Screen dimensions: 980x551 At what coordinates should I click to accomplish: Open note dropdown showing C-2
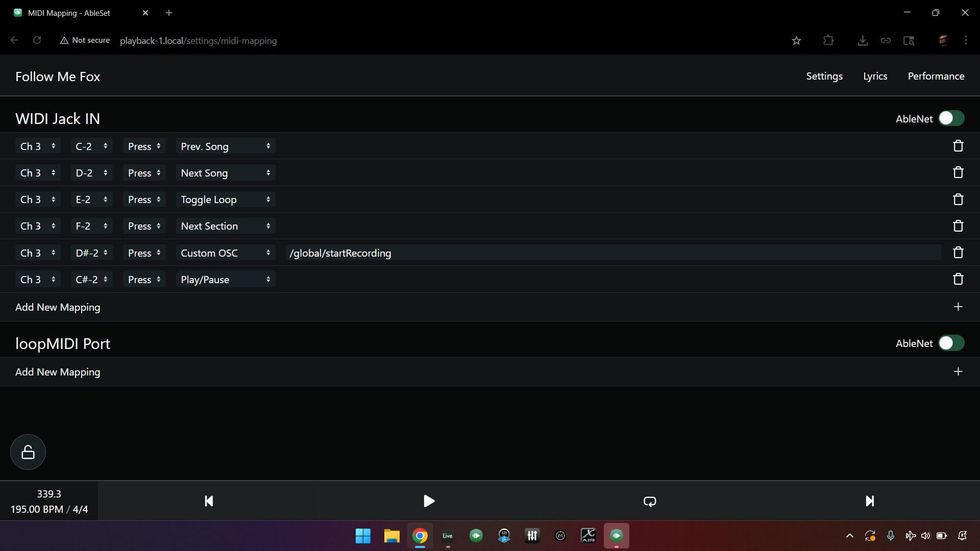pos(92,146)
